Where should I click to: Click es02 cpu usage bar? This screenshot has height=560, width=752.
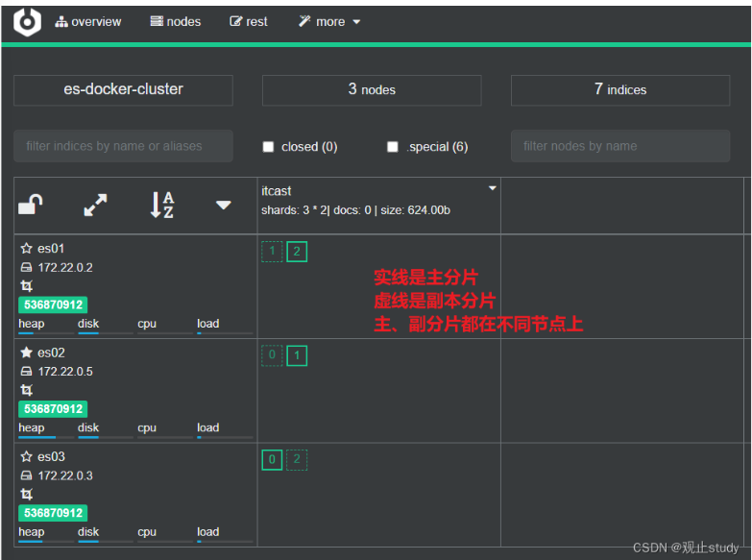tap(165, 437)
